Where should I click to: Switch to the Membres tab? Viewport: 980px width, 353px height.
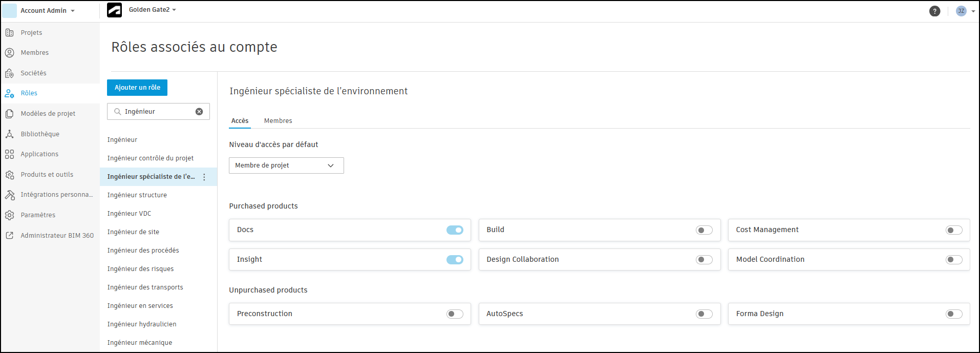point(278,121)
